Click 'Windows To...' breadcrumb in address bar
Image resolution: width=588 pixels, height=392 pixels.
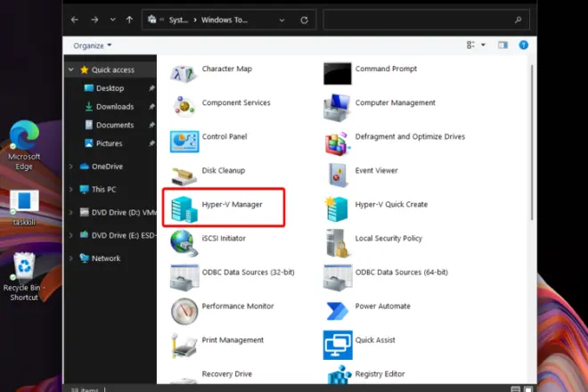point(225,20)
